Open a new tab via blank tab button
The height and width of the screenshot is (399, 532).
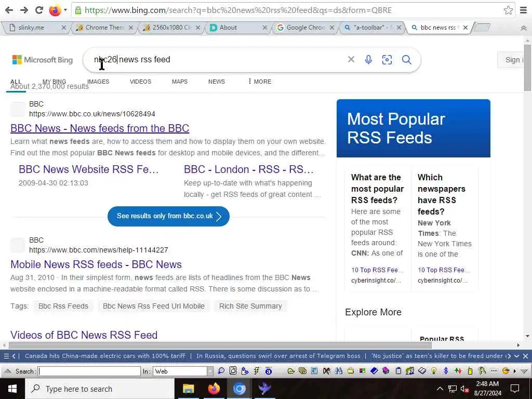point(482,28)
